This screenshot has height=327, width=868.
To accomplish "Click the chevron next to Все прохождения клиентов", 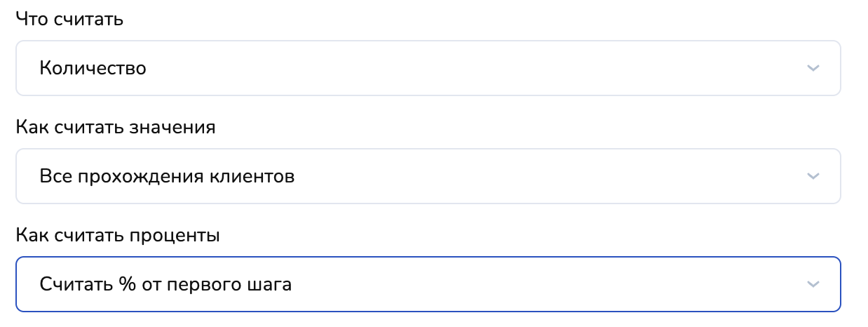I will coord(813,176).
